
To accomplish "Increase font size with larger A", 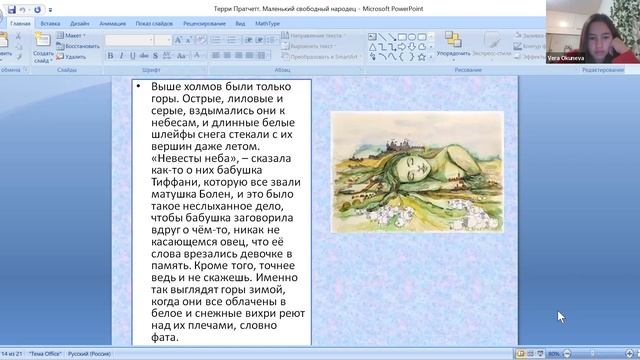I will [x=178, y=40].
